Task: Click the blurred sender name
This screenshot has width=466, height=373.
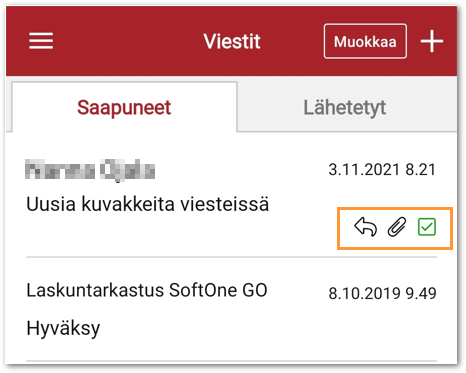Action: [x=90, y=170]
